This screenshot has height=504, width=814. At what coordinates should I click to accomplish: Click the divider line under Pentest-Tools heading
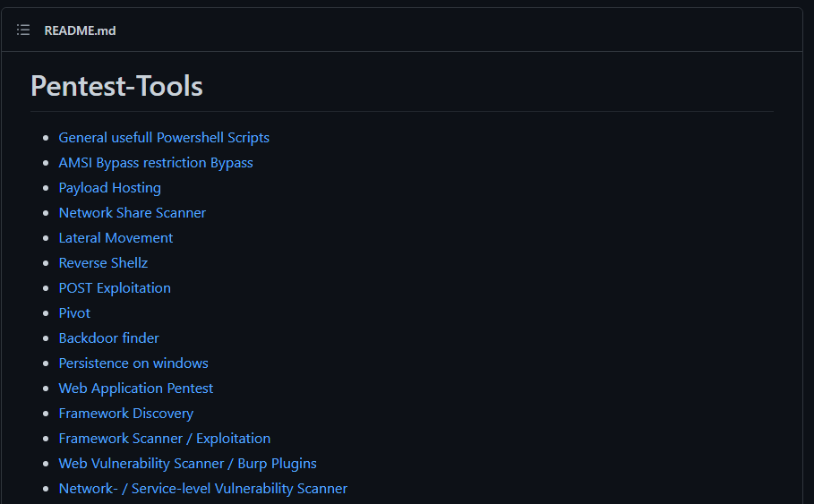401,112
